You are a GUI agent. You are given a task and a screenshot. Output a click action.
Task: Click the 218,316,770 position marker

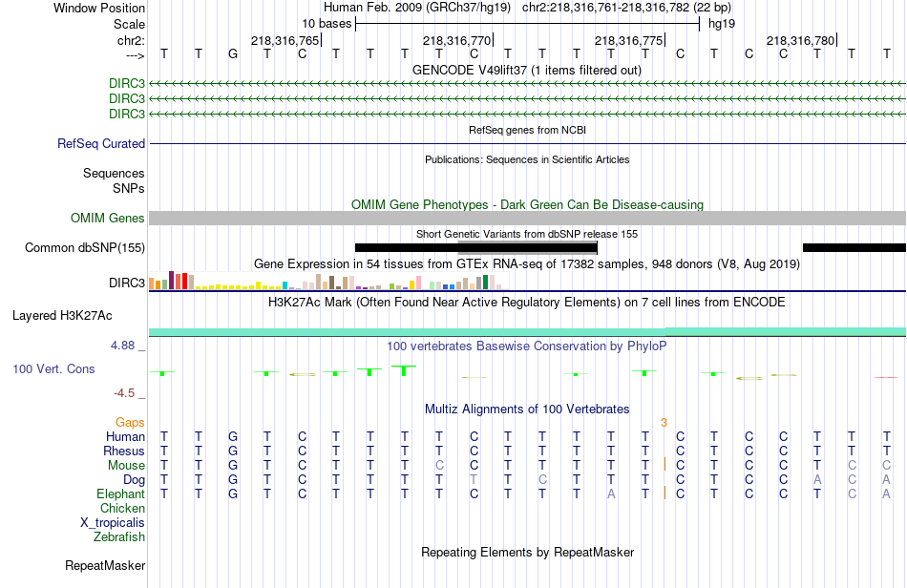pos(457,40)
